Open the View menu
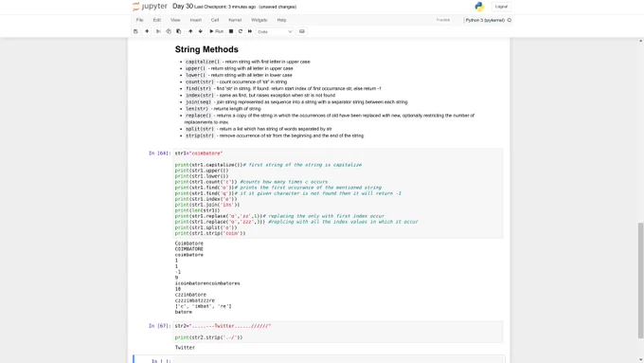Screen dimensions: 644x363 point(175,20)
